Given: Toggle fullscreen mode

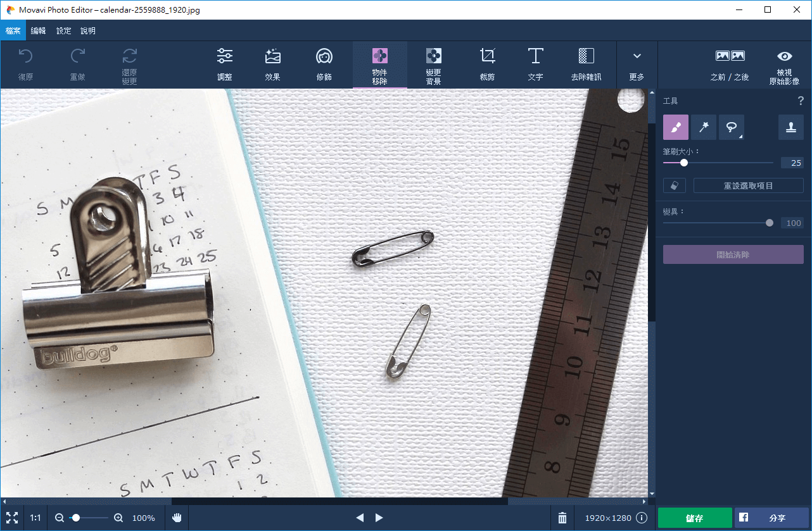Looking at the screenshot, I should (x=12, y=518).
